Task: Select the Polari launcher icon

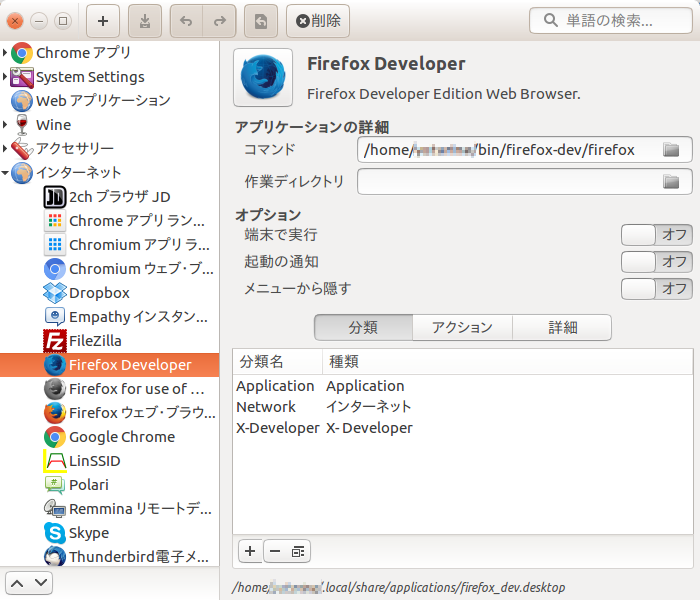Action: (x=55, y=485)
